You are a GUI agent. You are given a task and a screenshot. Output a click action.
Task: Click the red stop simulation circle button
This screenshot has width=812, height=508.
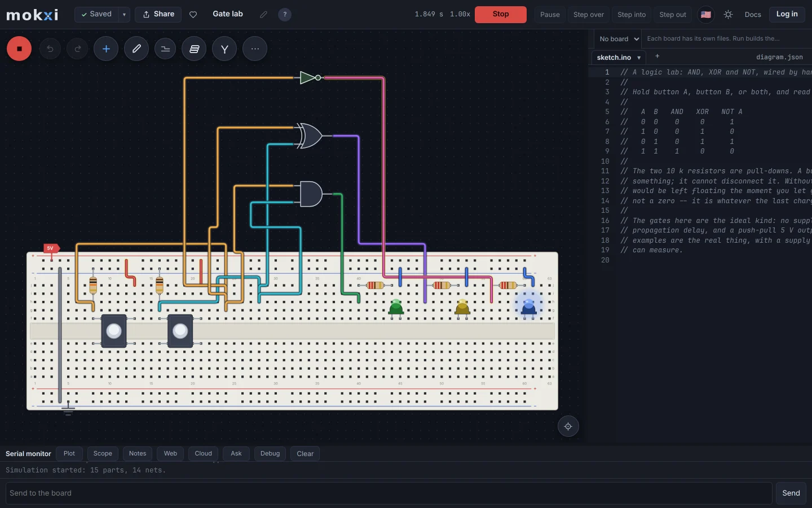(x=19, y=49)
